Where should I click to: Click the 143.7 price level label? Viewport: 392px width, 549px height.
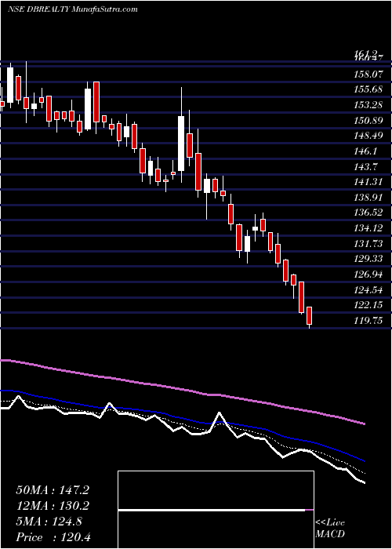(x=365, y=166)
